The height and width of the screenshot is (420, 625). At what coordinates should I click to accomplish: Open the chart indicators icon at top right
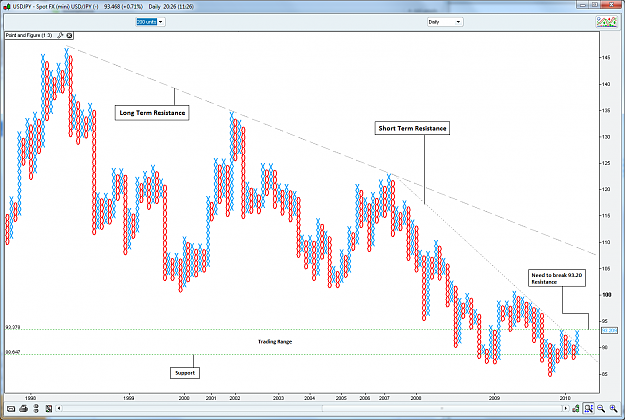(606, 22)
